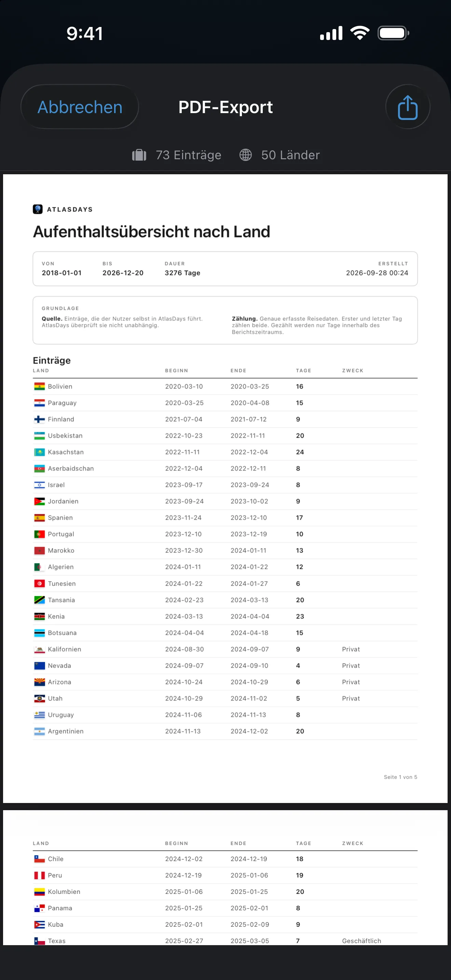Viewport: 451px width, 980px height.
Task: Click the 'PDF-Export' sheet title
Action: [x=225, y=107]
